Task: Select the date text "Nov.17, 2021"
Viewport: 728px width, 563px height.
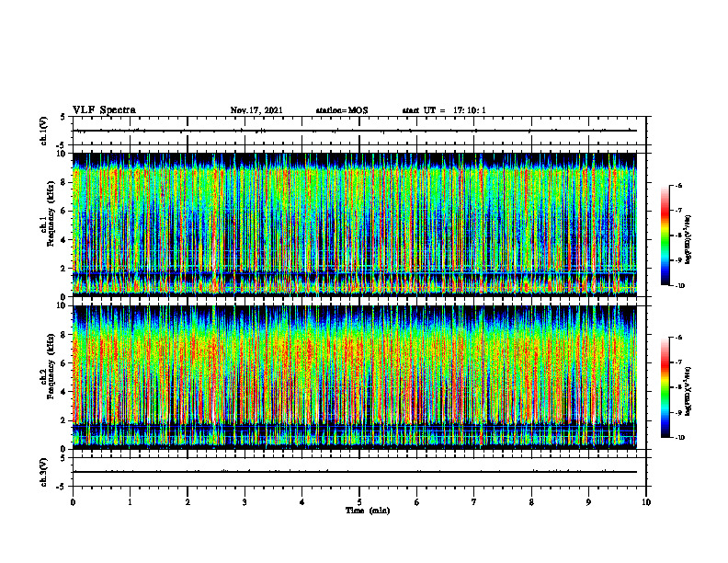Action: tap(256, 110)
